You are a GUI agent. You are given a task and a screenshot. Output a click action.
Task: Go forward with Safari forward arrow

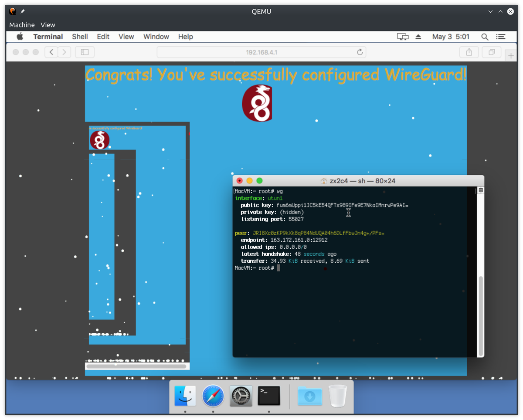[64, 52]
